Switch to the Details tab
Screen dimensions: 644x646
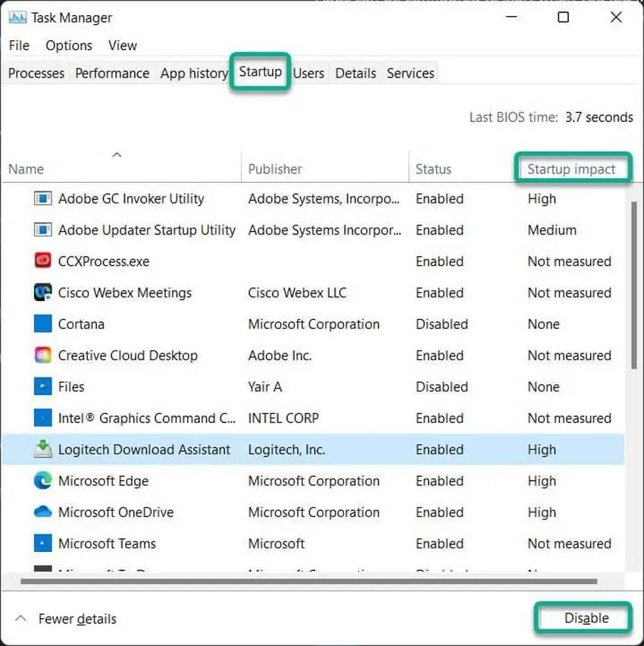click(355, 74)
